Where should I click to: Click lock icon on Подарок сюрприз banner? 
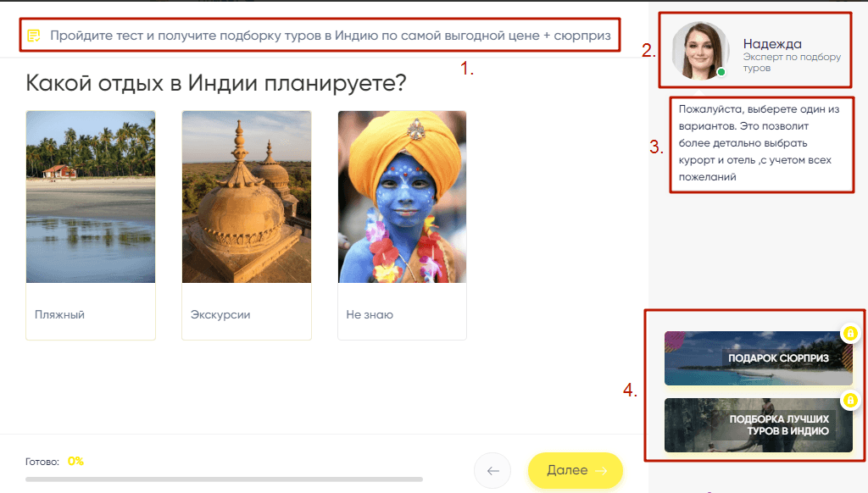(x=849, y=334)
